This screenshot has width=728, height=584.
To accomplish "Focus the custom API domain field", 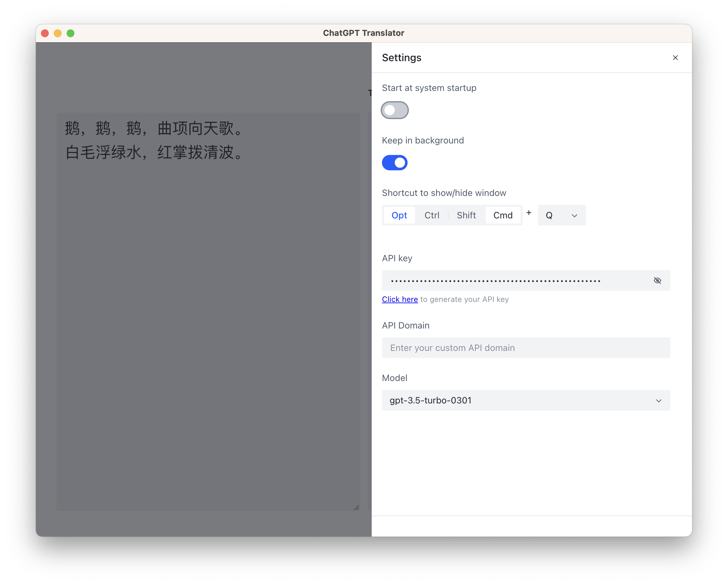I will (526, 348).
